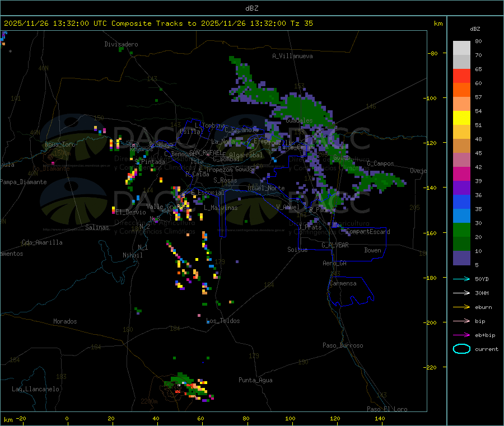Click the blue 36 dBZ legend swatch
This screenshot has width=504, height=426.
point(461,202)
